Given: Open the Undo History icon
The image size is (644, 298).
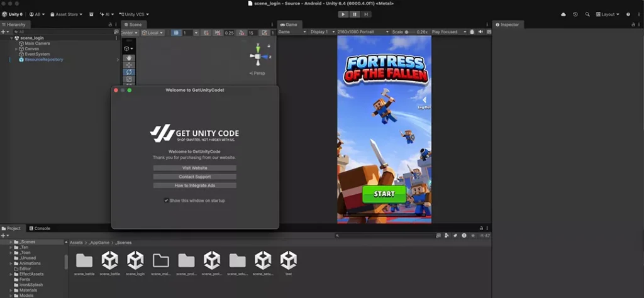Looking at the screenshot, I should (575, 14).
